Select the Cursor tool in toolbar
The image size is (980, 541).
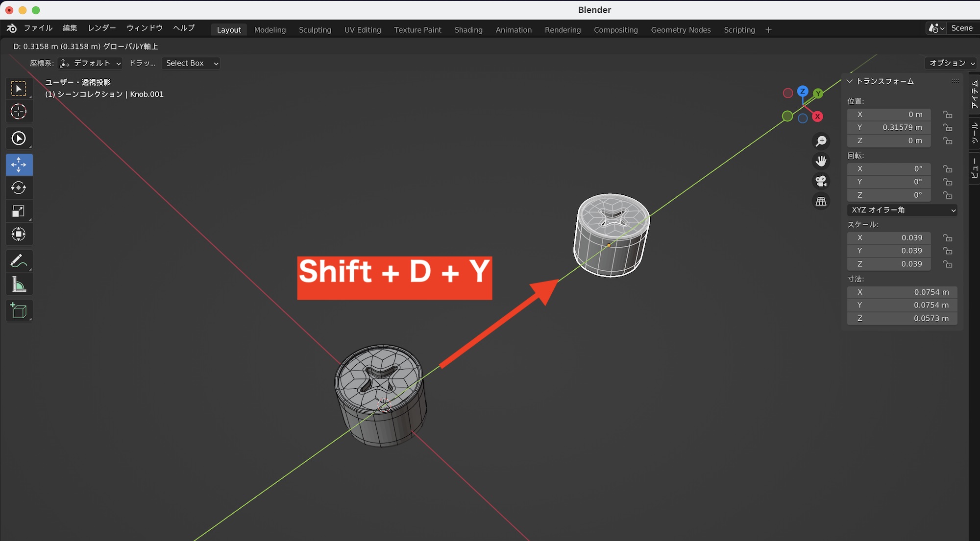[x=19, y=112]
